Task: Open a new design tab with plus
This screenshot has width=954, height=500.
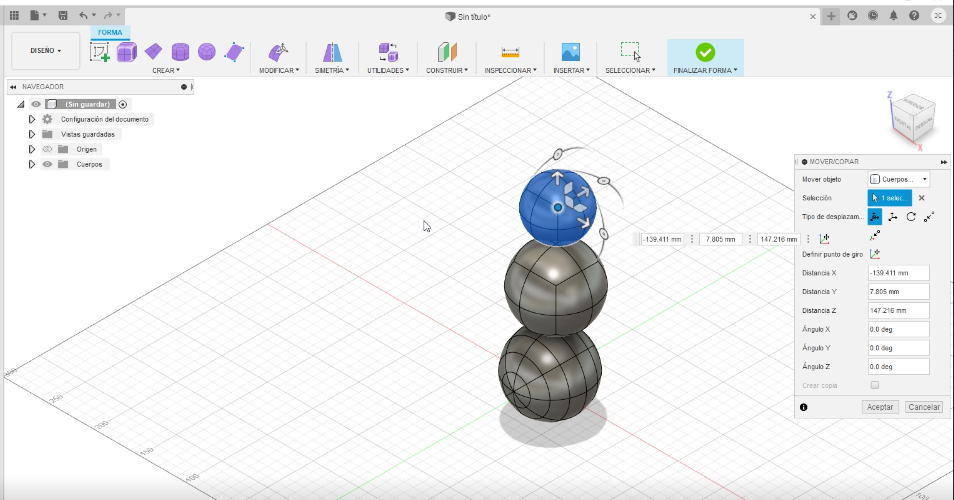Action: (x=831, y=16)
